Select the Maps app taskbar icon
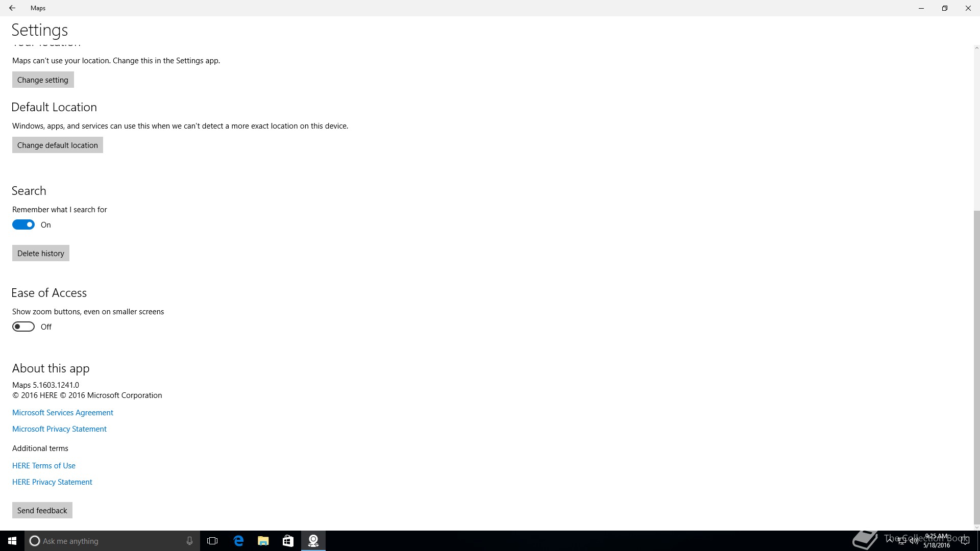Image resolution: width=980 pixels, height=551 pixels. point(313,541)
